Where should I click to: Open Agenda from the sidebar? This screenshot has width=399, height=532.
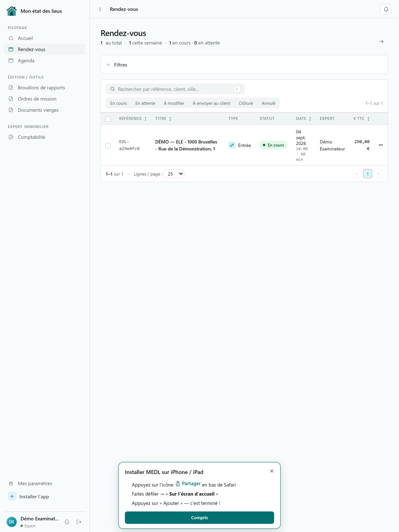coord(45,61)
